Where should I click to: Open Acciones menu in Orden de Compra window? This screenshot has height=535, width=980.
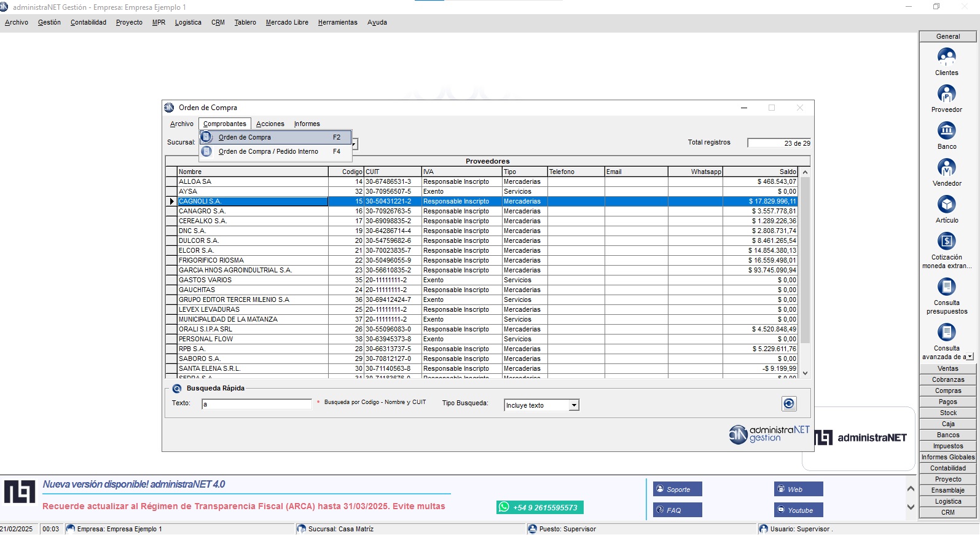[x=270, y=124]
